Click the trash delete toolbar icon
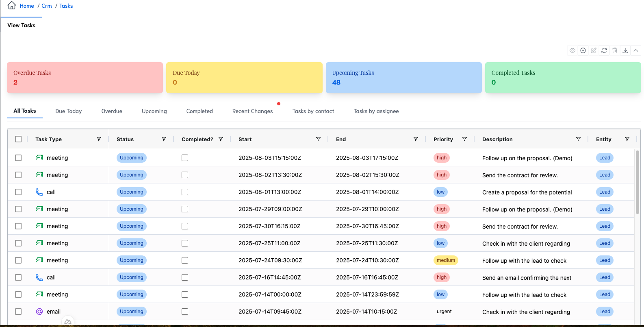 point(615,50)
